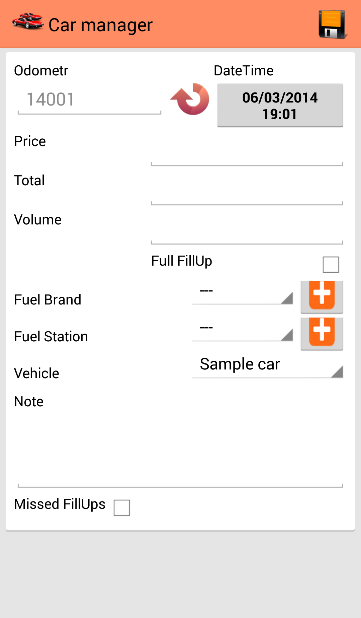Viewport: 361px width, 618px height.
Task: Select the Price input field
Action: (247, 152)
